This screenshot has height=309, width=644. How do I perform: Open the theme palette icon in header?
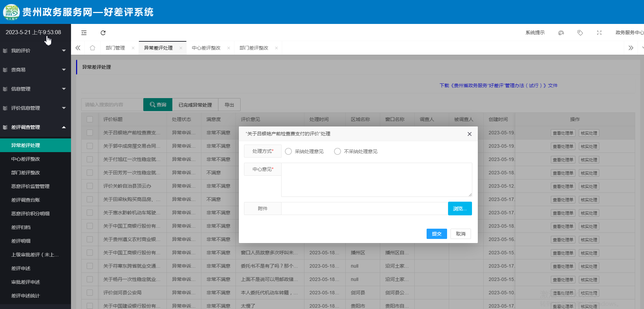click(561, 33)
